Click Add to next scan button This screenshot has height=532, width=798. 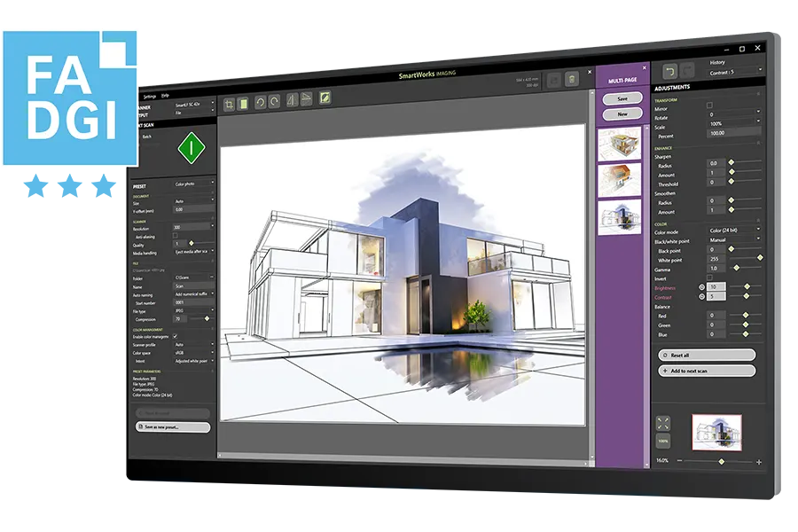tap(707, 371)
